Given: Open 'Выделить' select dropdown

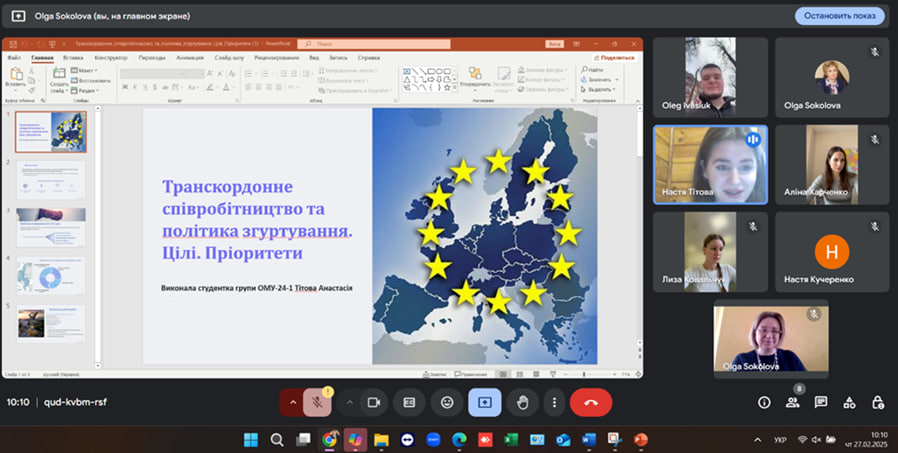Looking at the screenshot, I should (598, 89).
